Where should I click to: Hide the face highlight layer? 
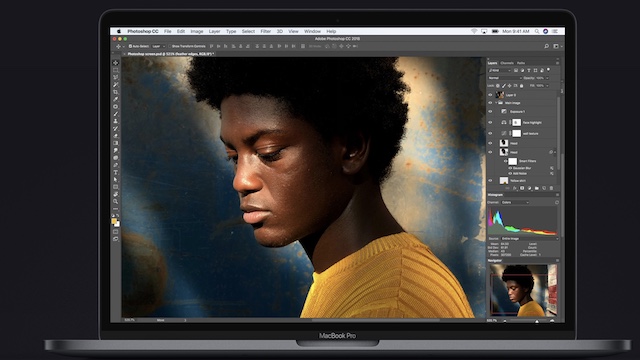(490, 122)
